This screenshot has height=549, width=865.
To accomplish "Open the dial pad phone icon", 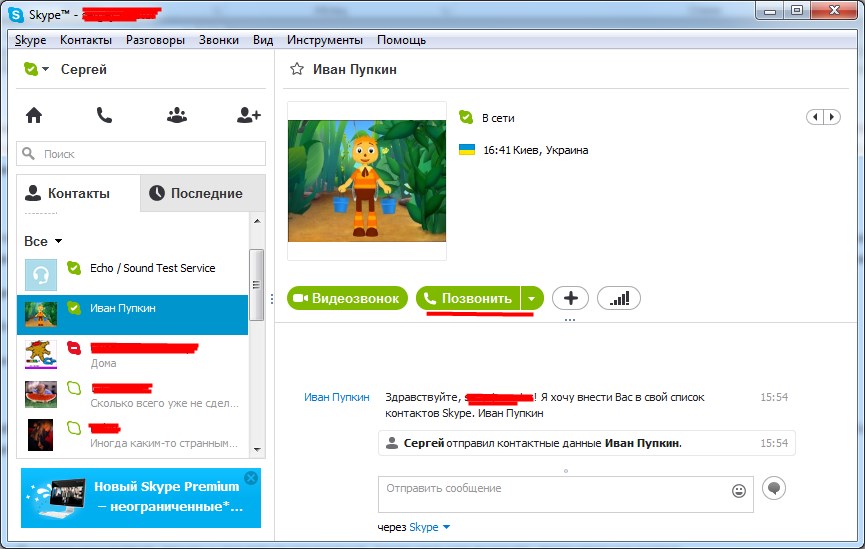I will click(104, 115).
